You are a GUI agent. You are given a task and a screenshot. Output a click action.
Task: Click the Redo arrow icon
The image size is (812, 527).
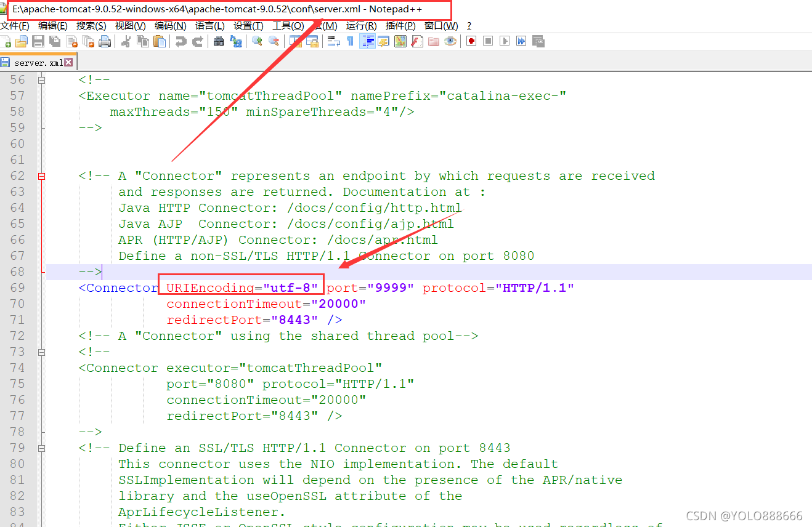point(198,42)
